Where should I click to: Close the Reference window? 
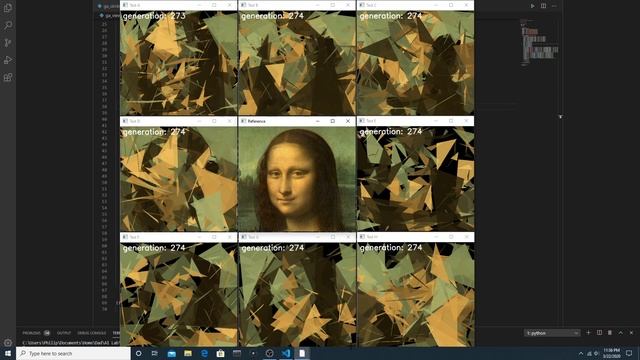[x=348, y=121]
